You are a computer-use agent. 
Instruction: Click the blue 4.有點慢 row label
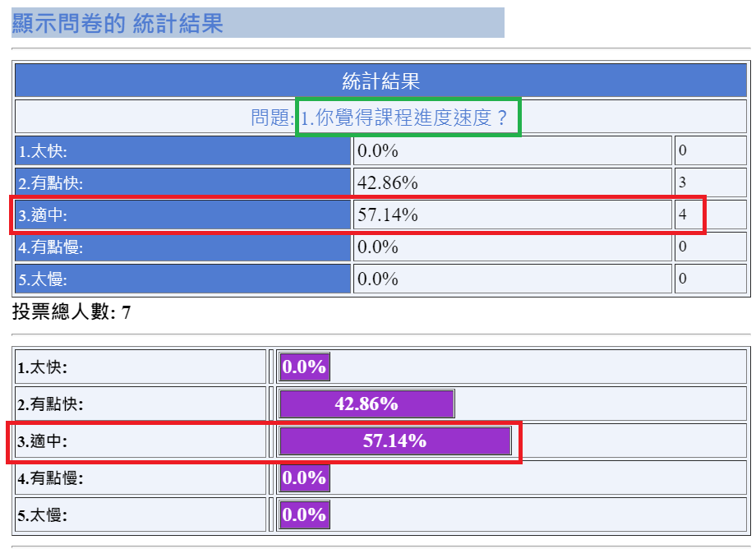click(x=183, y=247)
